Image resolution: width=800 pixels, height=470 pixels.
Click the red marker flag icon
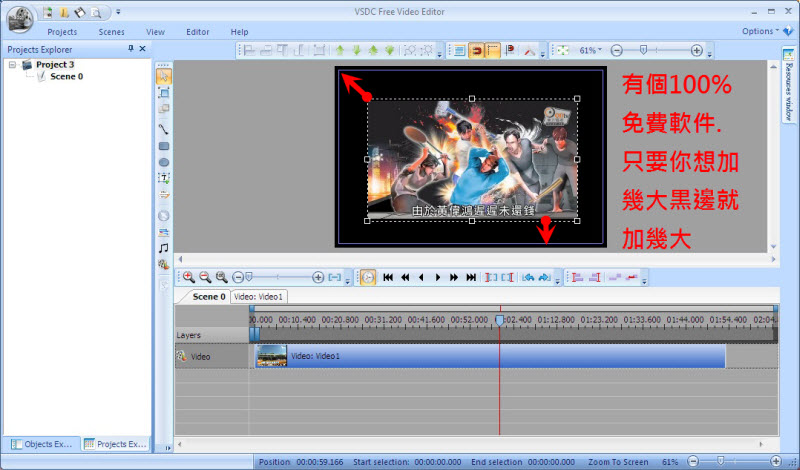[x=510, y=50]
